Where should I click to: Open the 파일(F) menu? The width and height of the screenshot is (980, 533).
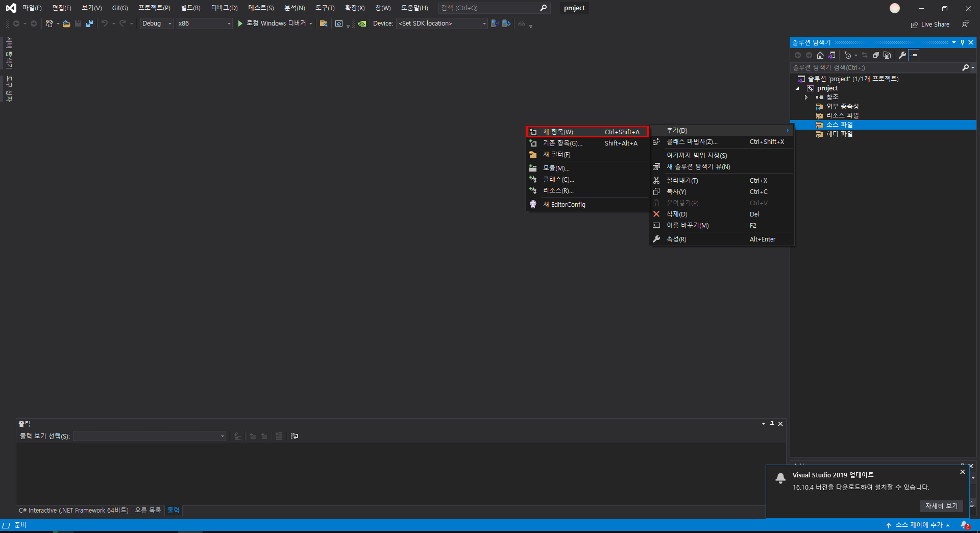pos(32,8)
